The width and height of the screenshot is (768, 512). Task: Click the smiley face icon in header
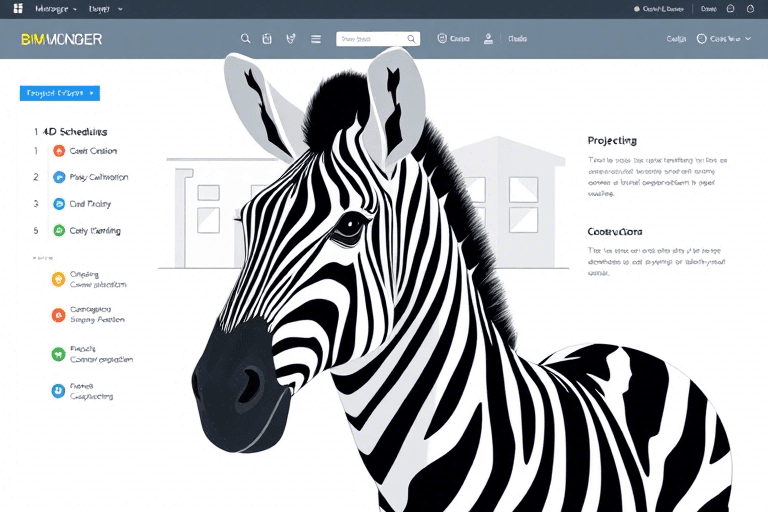tap(441, 39)
